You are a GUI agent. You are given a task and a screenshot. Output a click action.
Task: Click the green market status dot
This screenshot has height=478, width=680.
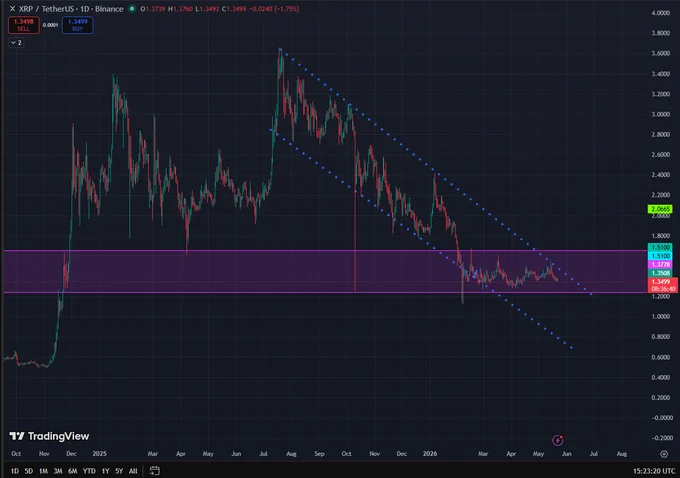click(x=132, y=8)
